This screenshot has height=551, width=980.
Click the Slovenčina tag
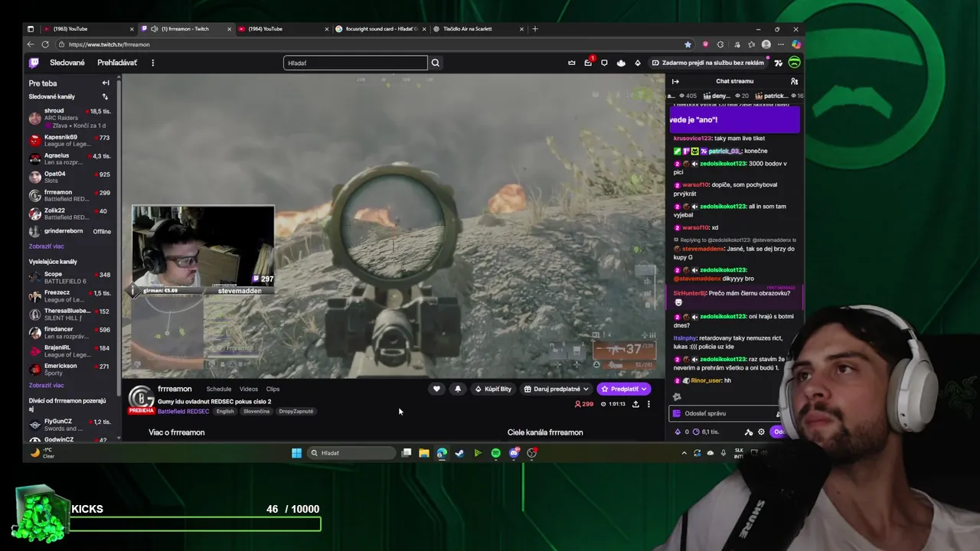pos(256,411)
